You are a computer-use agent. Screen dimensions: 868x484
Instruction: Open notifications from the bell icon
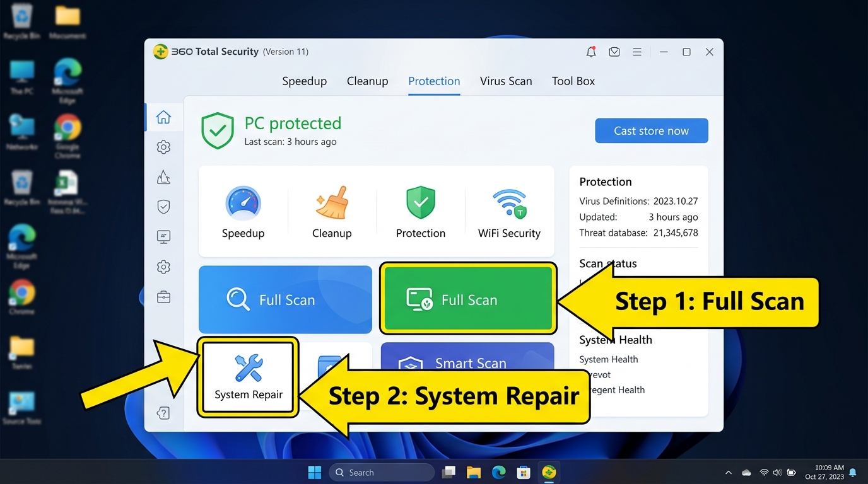coord(591,52)
